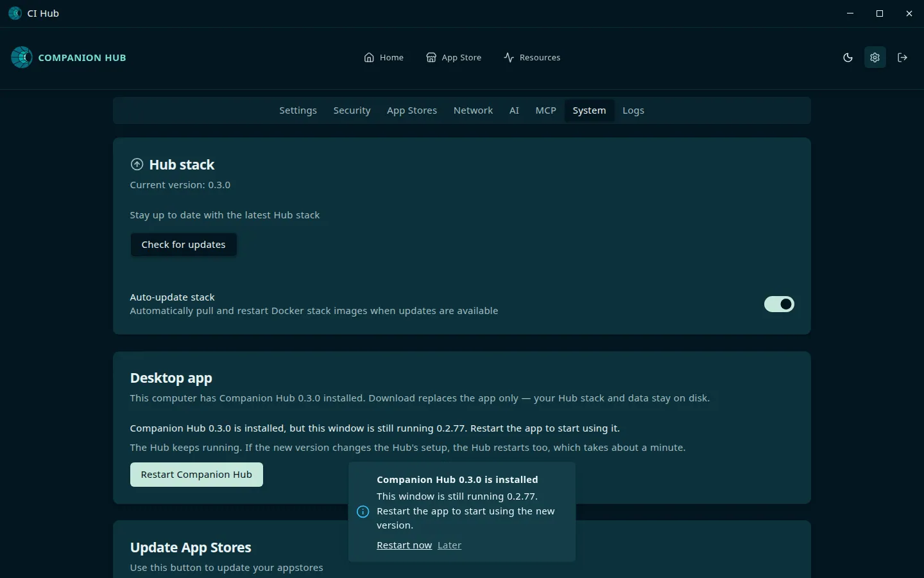924x578 pixels.
Task: Click the Resources activity pulse icon
Action: [509, 58]
